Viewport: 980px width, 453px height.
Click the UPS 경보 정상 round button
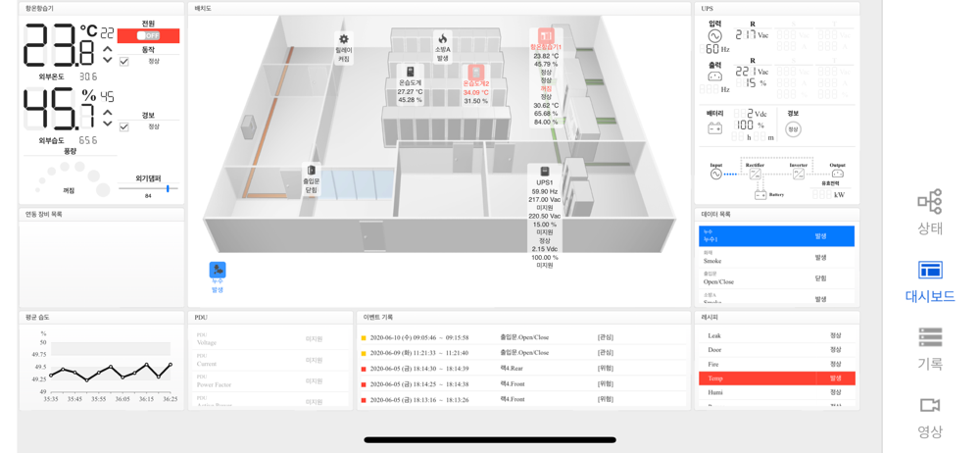click(793, 128)
